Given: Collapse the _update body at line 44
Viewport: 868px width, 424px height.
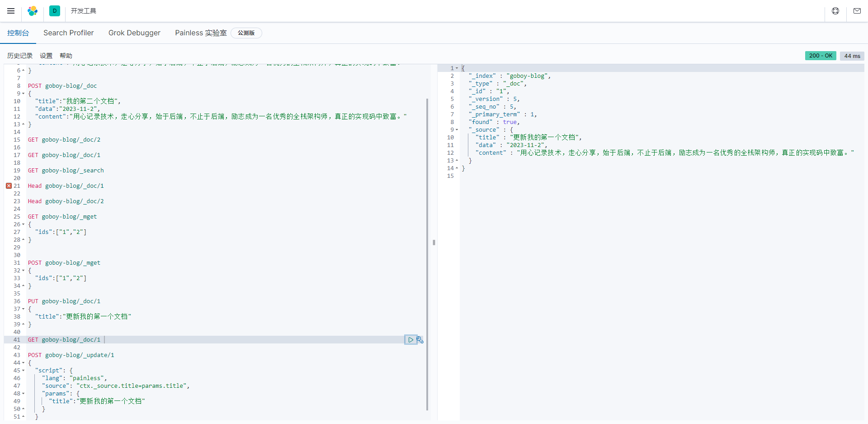Looking at the screenshot, I should [x=24, y=363].
